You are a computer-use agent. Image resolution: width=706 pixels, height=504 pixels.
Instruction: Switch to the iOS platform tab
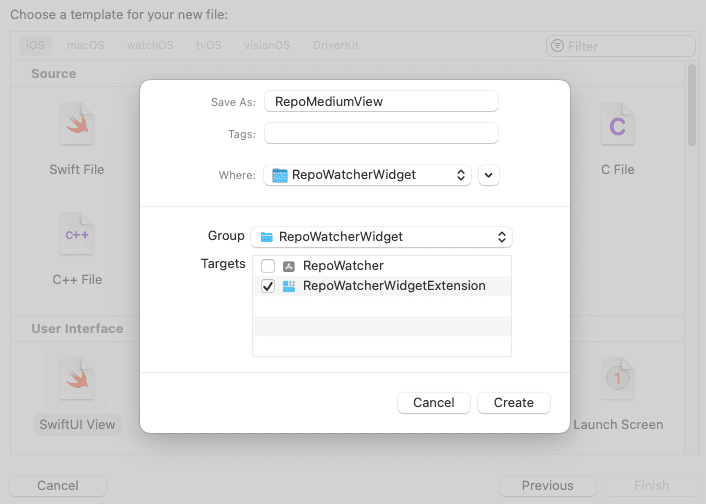35,45
